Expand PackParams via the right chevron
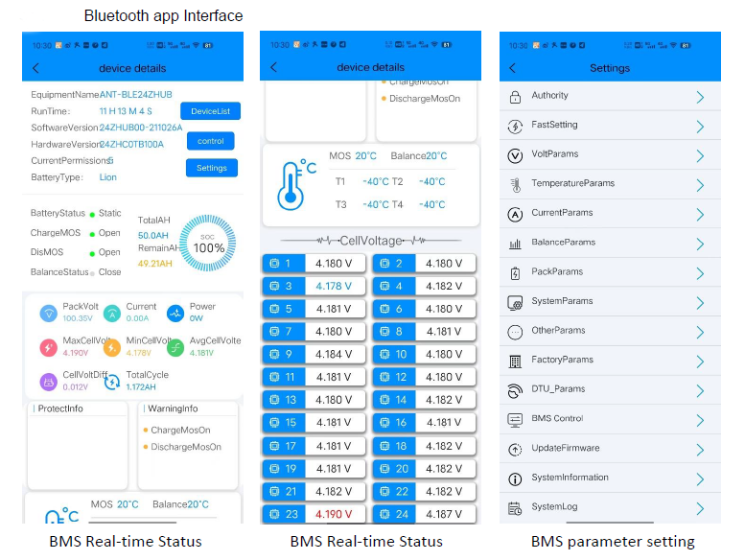This screenshot has width=745, height=560. 700,273
